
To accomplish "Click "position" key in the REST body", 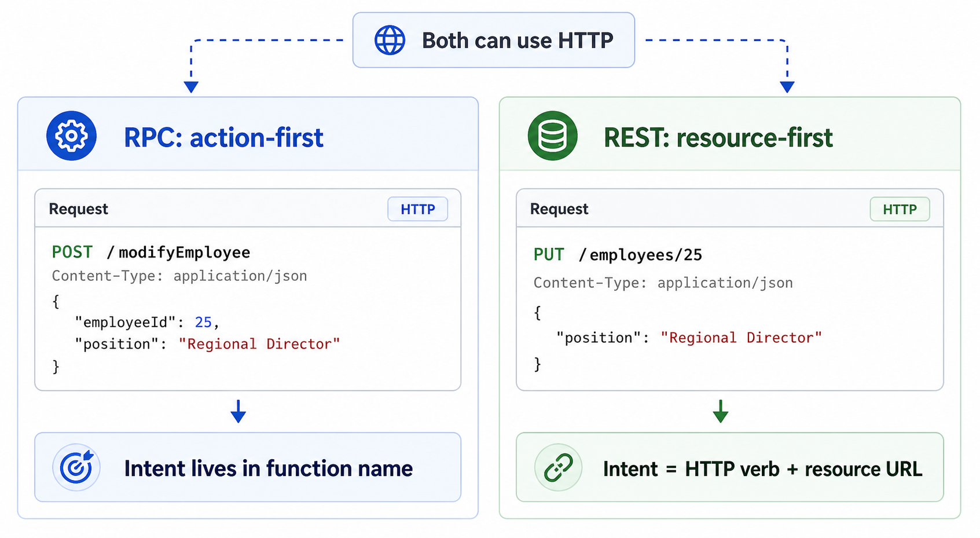I will coord(598,338).
